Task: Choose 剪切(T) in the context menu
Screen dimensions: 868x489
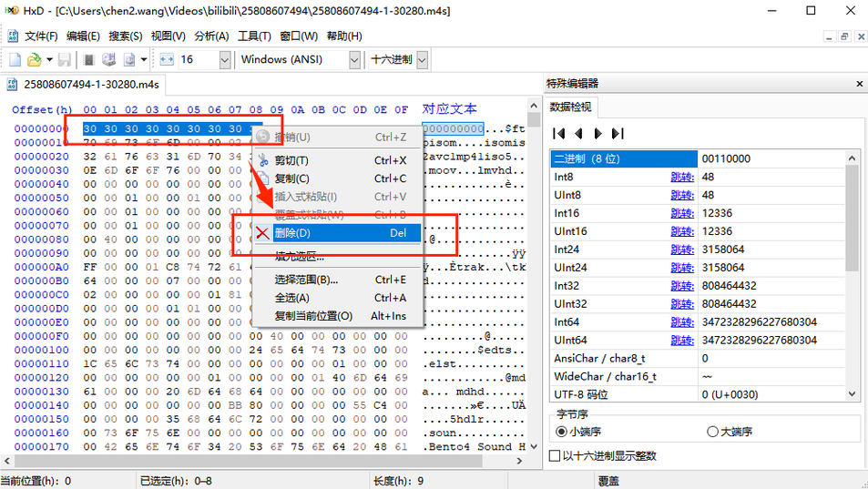Action: click(338, 160)
